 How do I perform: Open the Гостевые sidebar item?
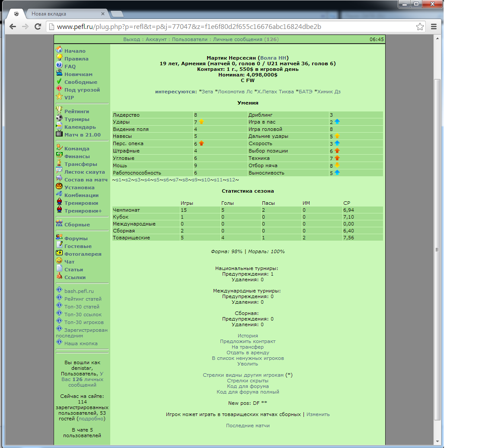pos(78,246)
